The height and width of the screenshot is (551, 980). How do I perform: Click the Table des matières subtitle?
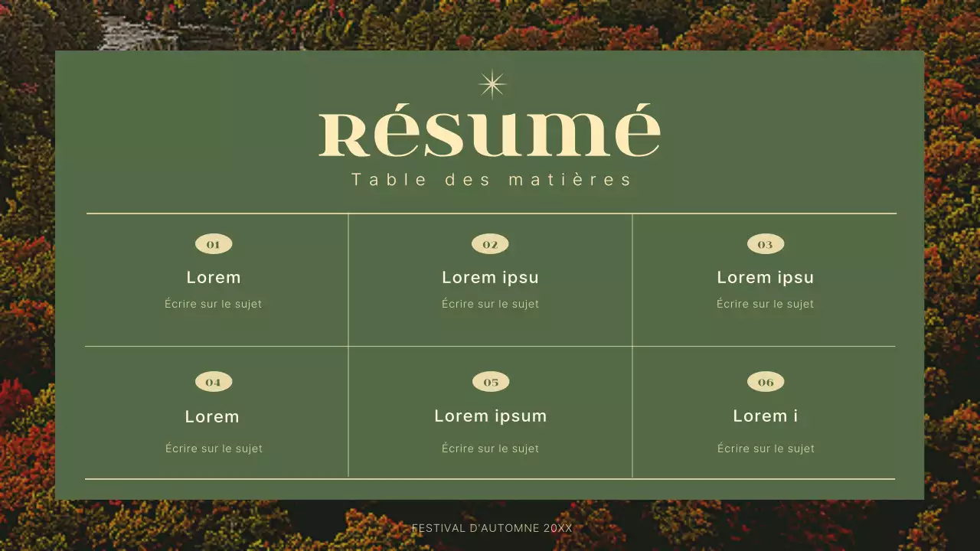(x=491, y=179)
